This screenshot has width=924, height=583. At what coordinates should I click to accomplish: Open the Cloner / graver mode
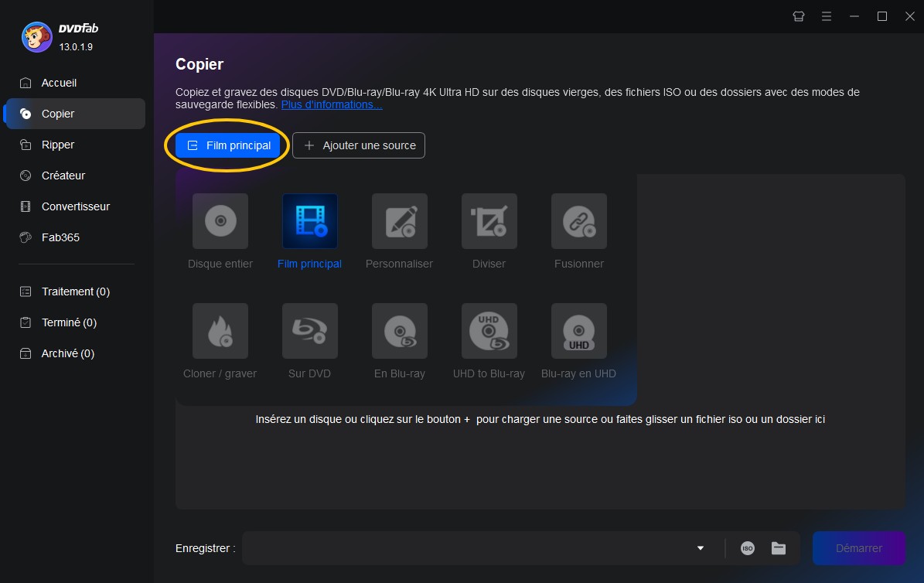click(x=220, y=331)
